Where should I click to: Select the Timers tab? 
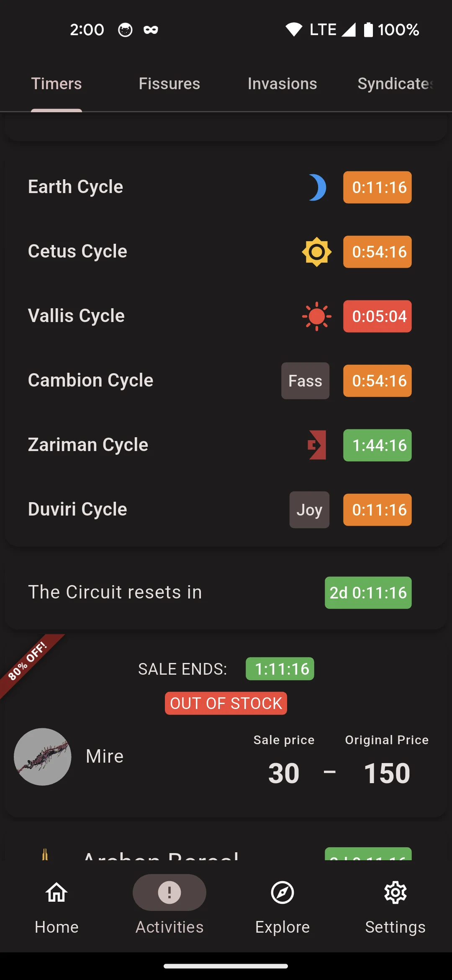tap(56, 84)
